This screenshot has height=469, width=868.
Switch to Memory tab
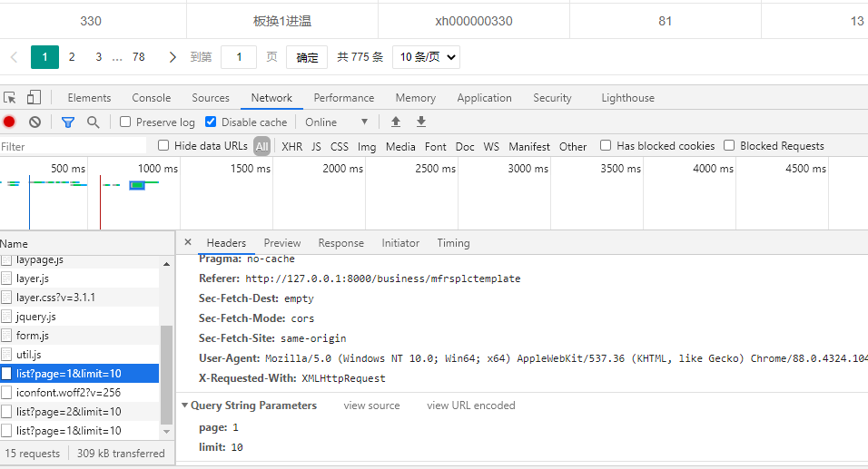coord(415,98)
